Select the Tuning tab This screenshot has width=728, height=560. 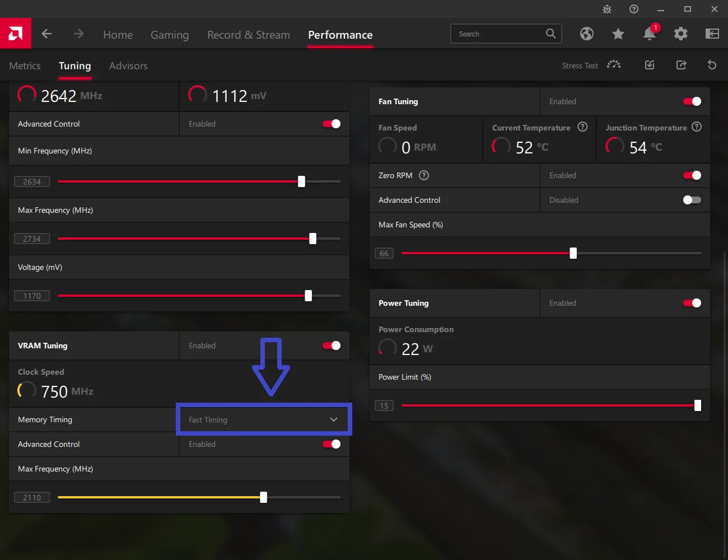[75, 66]
